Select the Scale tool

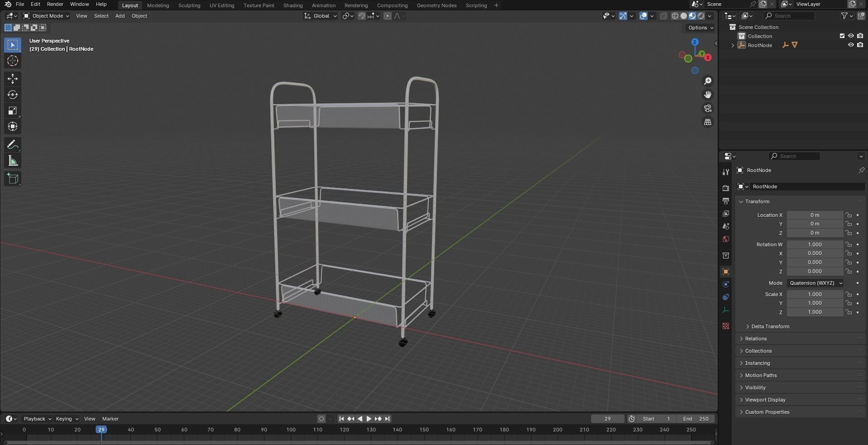[x=13, y=110]
